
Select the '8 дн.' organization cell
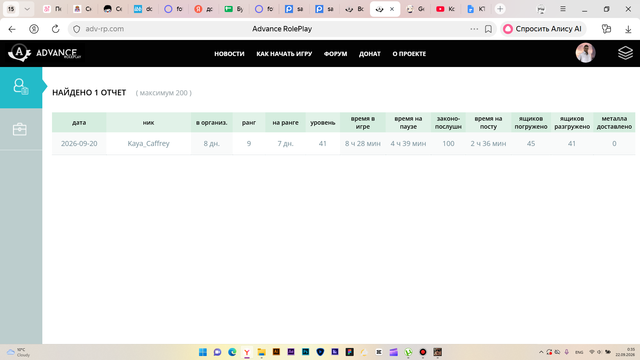click(x=211, y=143)
